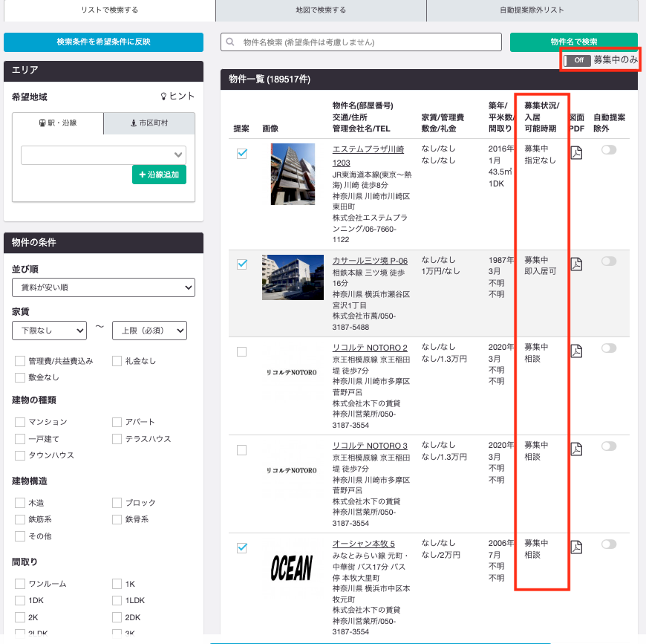
Task: Open the station line dropdown
Action: click(103, 155)
